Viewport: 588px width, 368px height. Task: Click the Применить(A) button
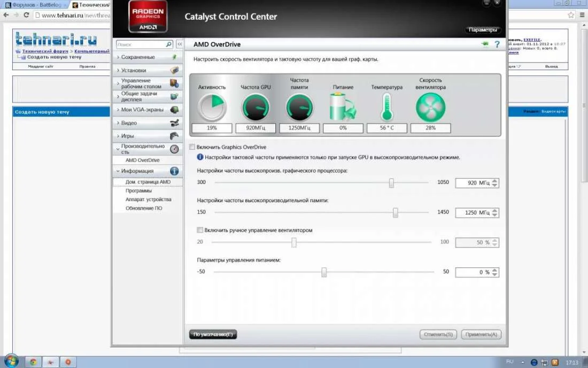point(481,334)
